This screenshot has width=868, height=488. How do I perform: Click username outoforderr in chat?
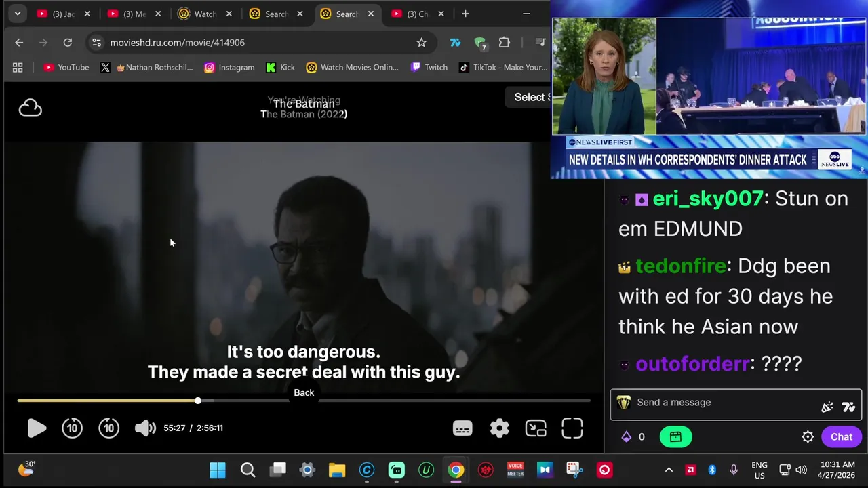[692, 364]
